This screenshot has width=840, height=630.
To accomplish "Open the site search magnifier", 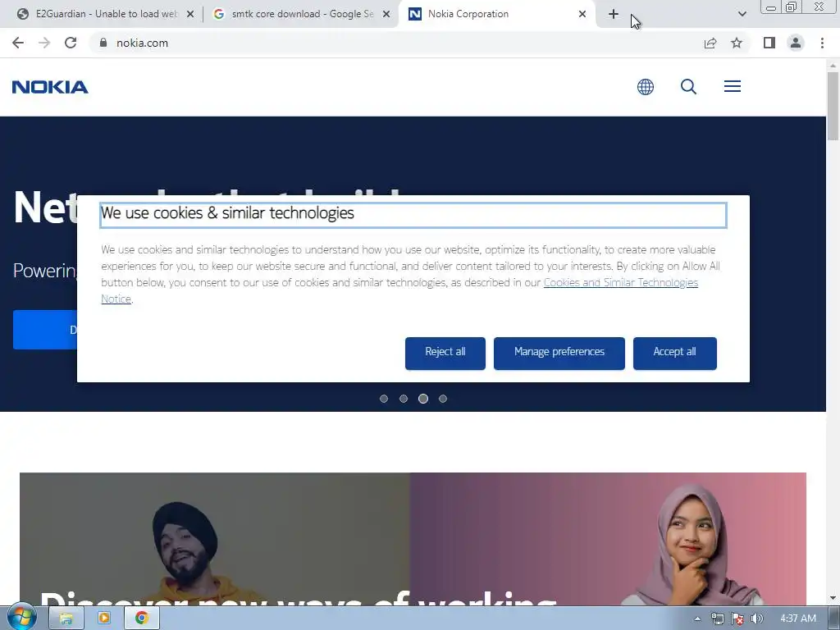I will tap(688, 87).
